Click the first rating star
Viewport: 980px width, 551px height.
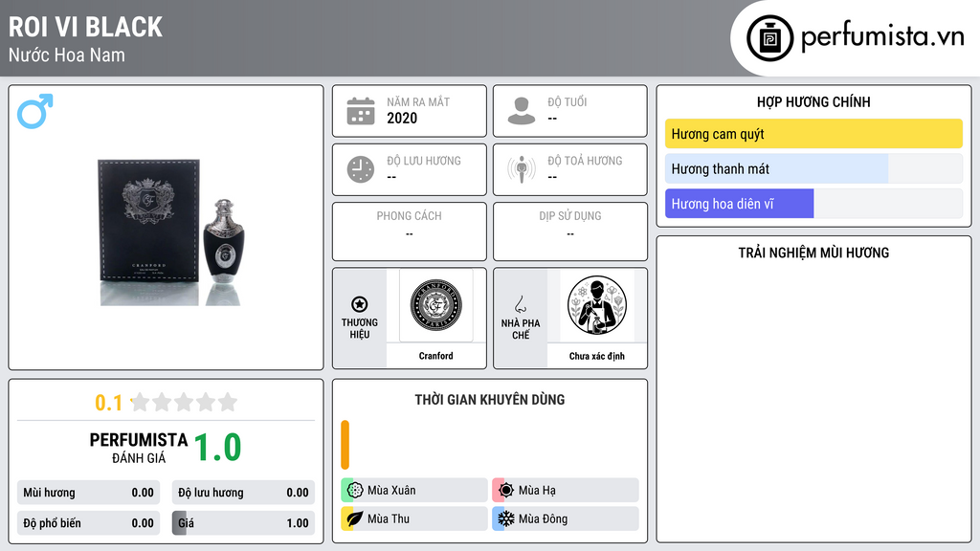[141, 402]
